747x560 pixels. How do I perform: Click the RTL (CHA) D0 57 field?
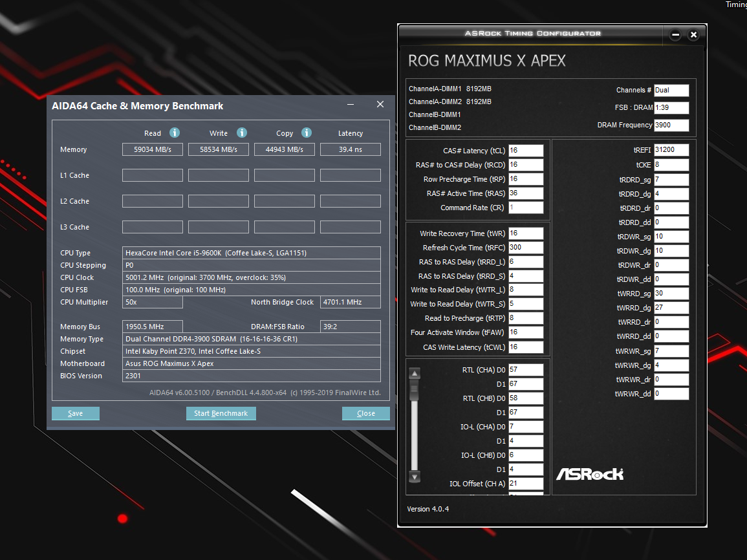pos(526,369)
